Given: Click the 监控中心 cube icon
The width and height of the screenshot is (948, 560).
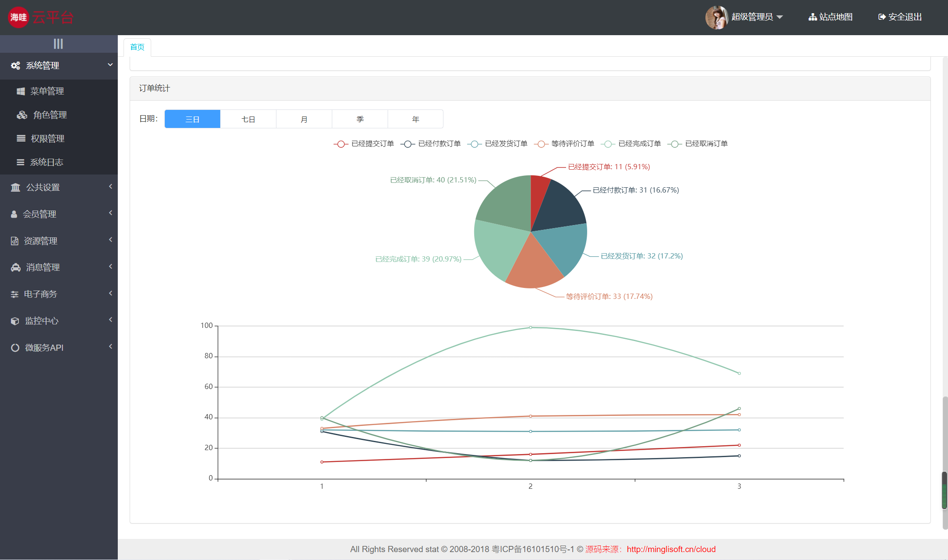Looking at the screenshot, I should click(x=15, y=321).
